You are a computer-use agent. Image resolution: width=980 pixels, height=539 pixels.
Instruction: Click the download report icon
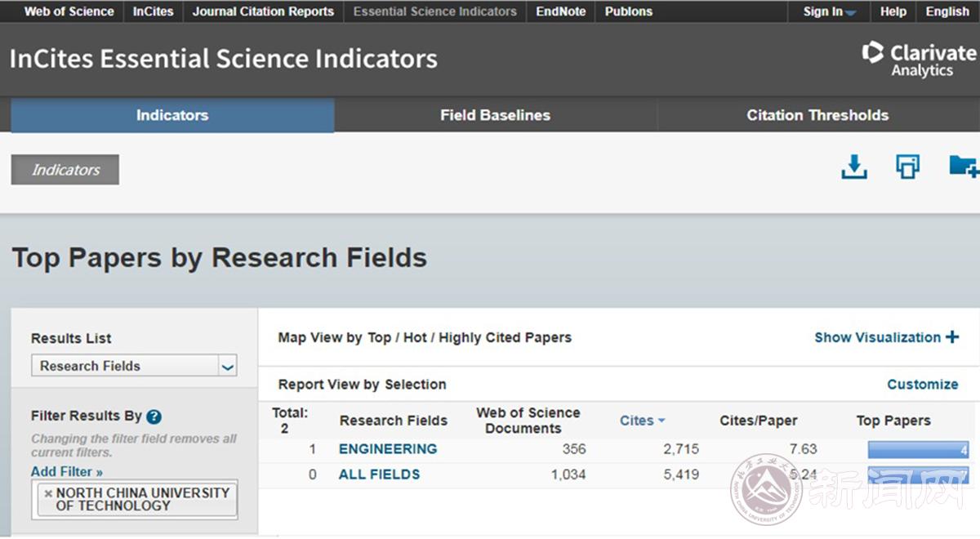click(853, 167)
